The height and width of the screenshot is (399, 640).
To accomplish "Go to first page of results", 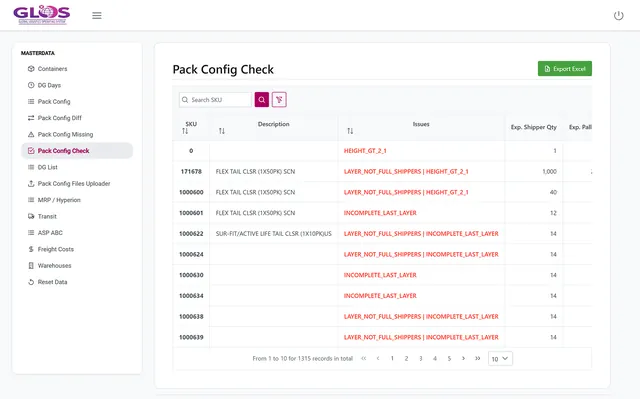I will [364, 358].
